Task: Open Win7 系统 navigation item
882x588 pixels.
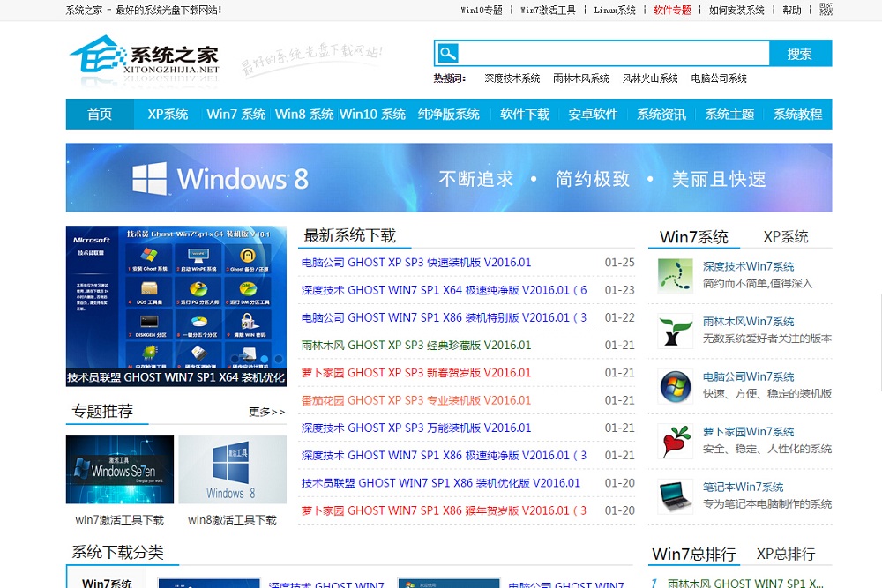Action: [236, 114]
